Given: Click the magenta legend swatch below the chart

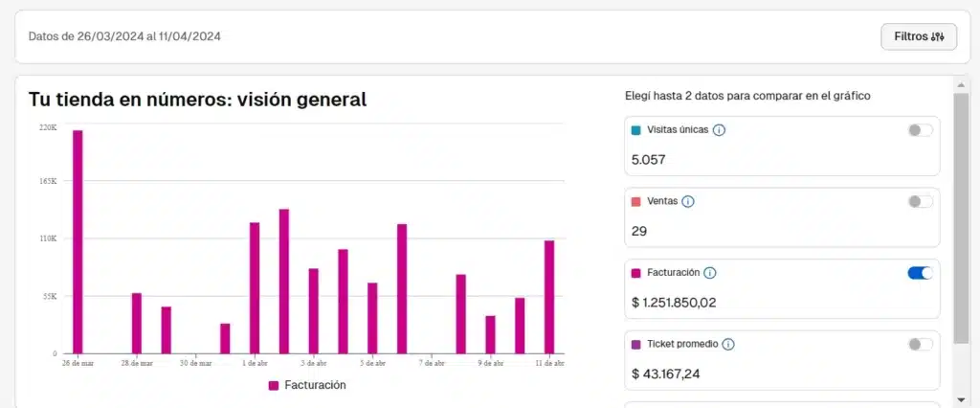Looking at the screenshot, I should point(274,385).
